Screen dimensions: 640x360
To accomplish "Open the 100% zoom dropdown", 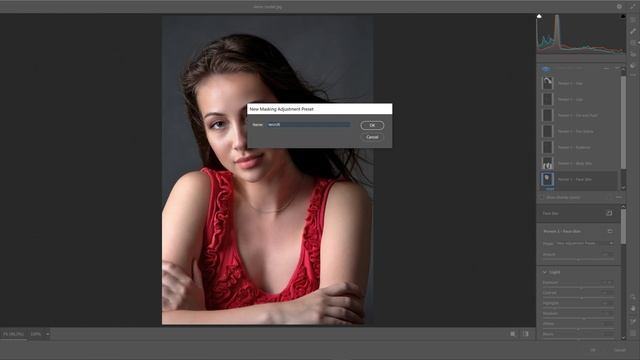I will [x=47, y=334].
